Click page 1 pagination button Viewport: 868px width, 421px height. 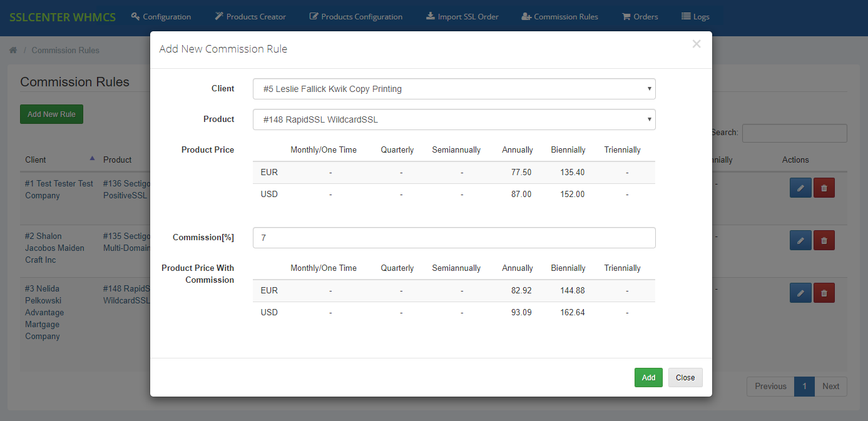(804, 386)
